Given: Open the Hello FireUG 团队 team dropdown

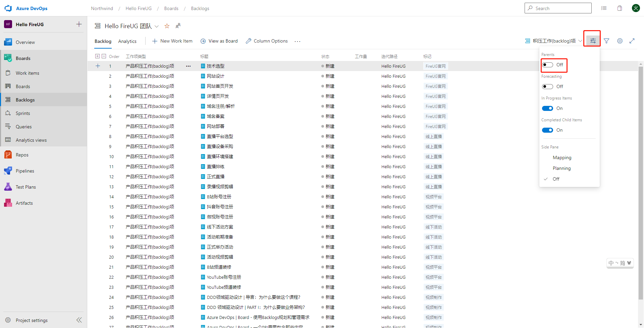Looking at the screenshot, I should (156, 26).
